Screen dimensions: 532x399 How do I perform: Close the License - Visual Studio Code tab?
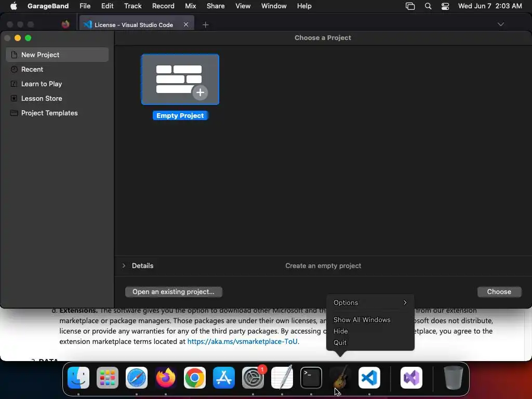pyautogui.click(x=186, y=24)
